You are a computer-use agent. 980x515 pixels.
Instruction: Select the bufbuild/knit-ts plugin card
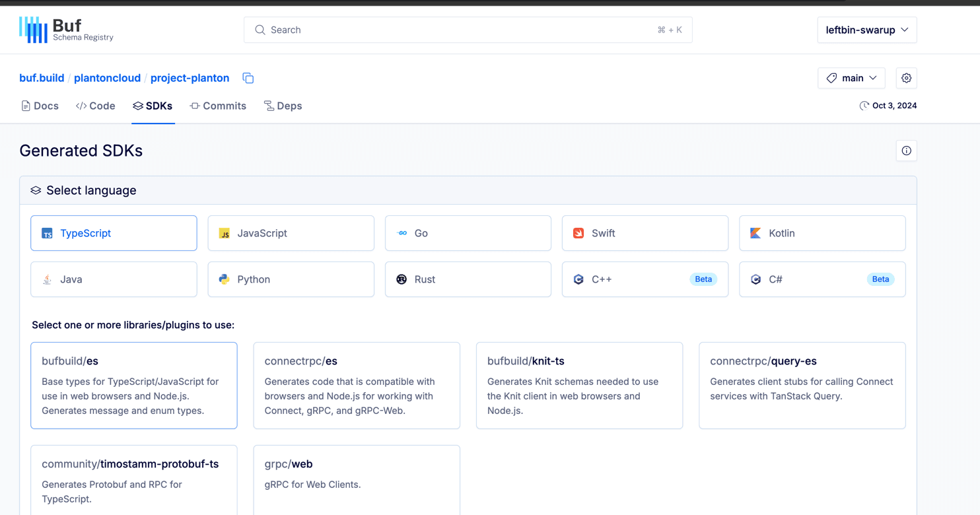click(580, 386)
